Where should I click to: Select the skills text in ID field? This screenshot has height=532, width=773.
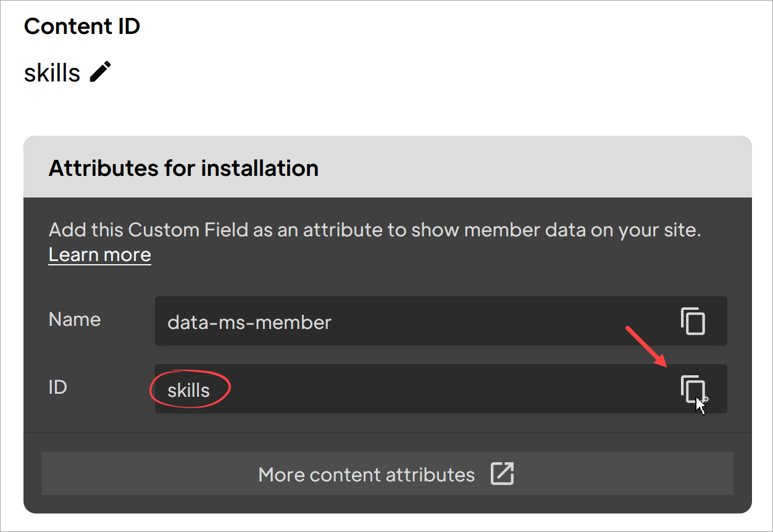point(189,390)
